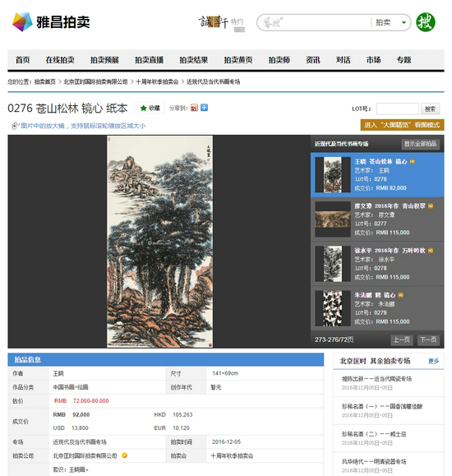Click the LOT号 input field
Image resolution: width=452 pixels, height=476 pixels.
pyautogui.click(x=398, y=109)
